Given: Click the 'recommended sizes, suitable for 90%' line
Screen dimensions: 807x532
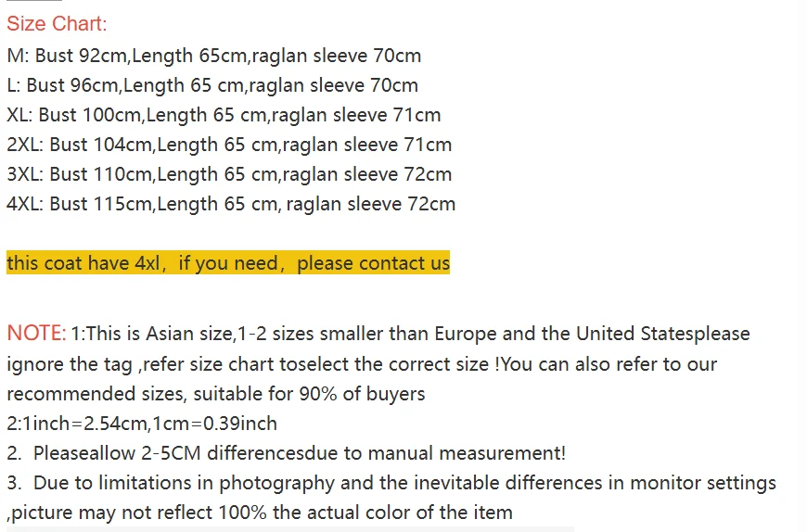Looking at the screenshot, I should point(215,393).
